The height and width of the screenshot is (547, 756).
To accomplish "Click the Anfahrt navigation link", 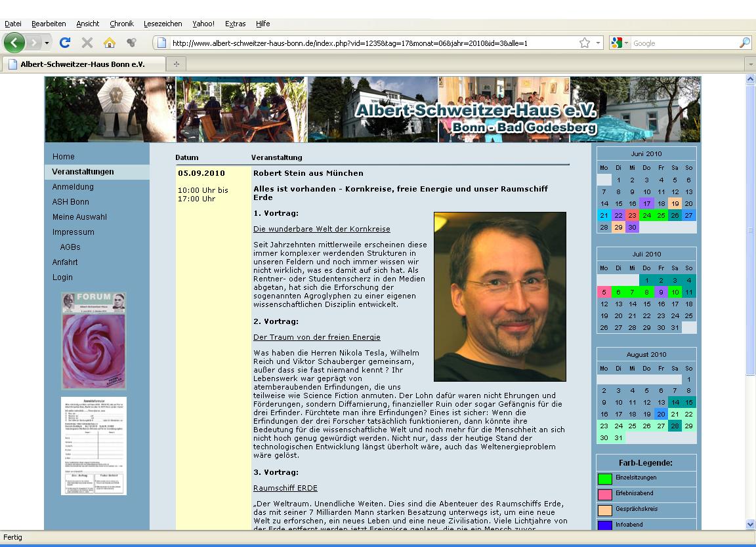I will click(x=65, y=262).
